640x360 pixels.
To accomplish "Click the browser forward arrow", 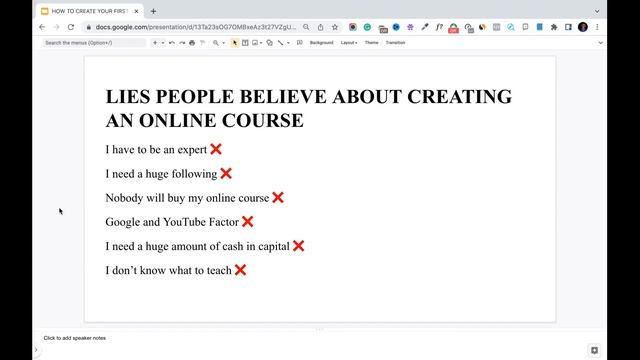I will click(56, 27).
